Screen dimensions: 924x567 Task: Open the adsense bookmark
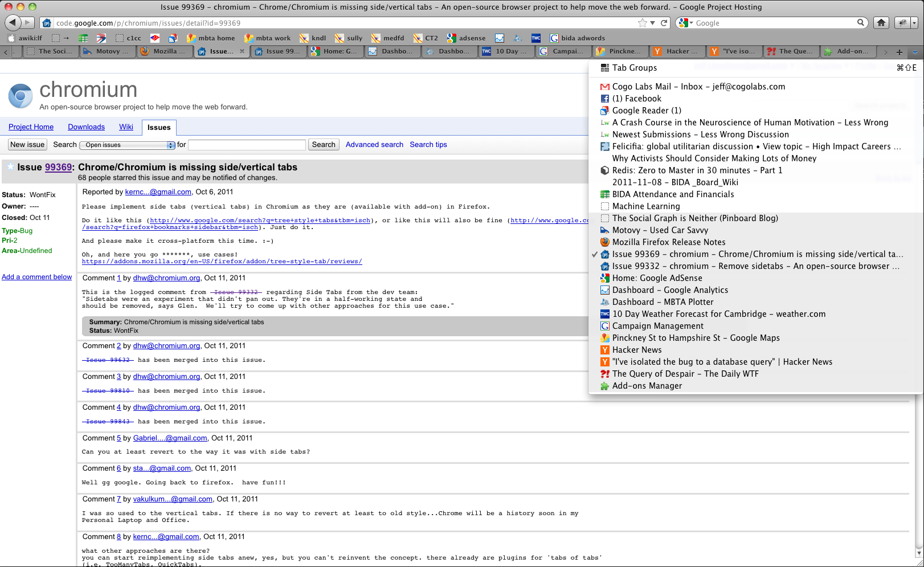[x=467, y=38]
